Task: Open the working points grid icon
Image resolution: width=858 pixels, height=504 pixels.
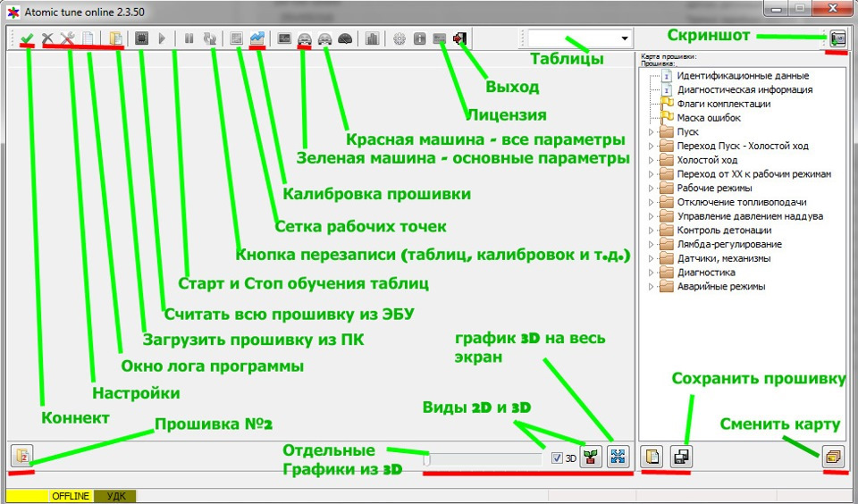Action: [237, 38]
